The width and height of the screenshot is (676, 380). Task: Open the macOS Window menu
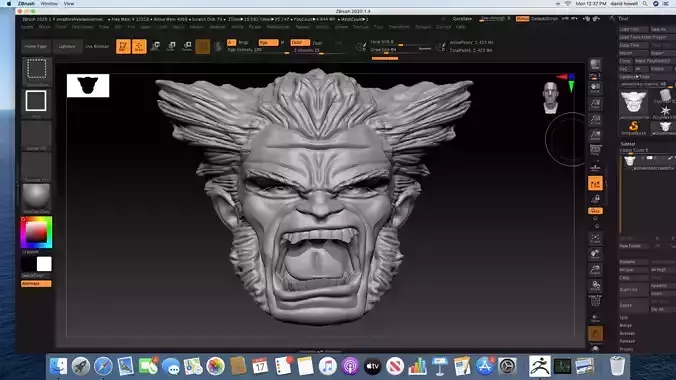pos(49,3)
